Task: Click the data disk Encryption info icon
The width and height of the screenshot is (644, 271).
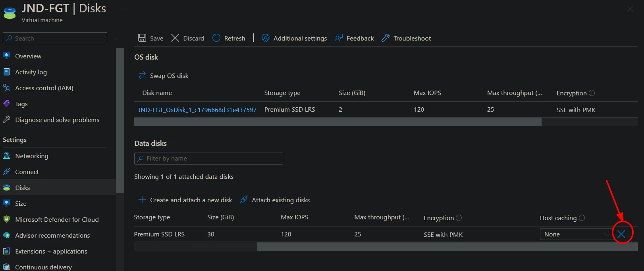Action: (459, 218)
